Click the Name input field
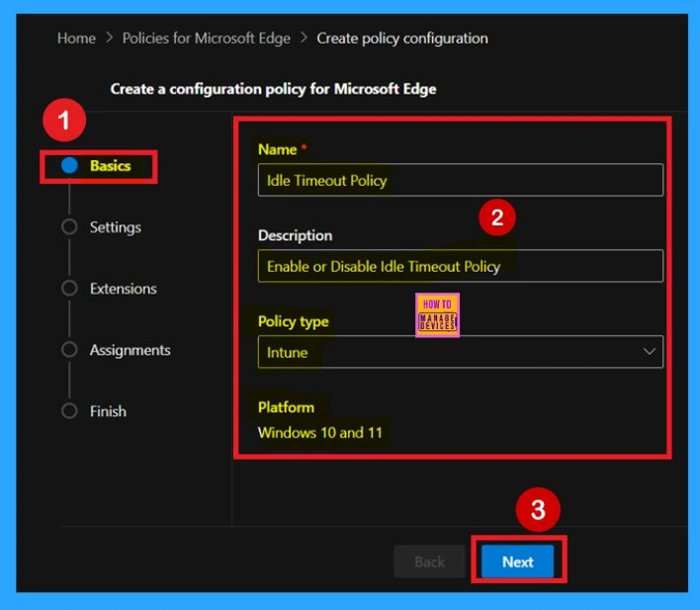The width and height of the screenshot is (700, 610). pyautogui.click(x=461, y=180)
